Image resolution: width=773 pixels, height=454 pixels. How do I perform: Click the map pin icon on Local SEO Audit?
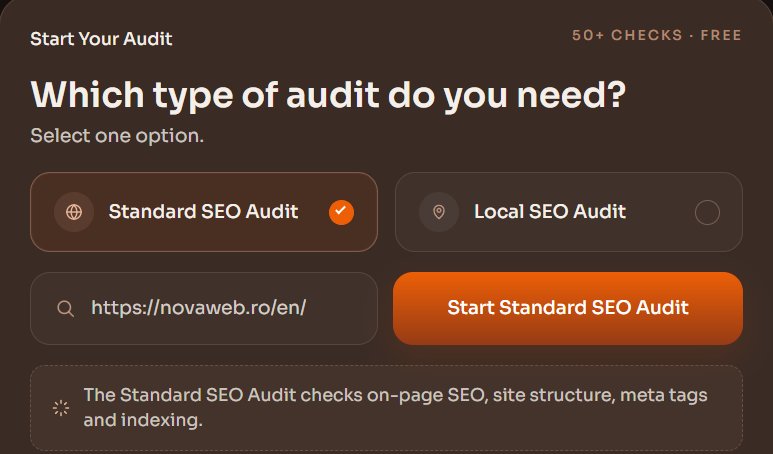439,212
